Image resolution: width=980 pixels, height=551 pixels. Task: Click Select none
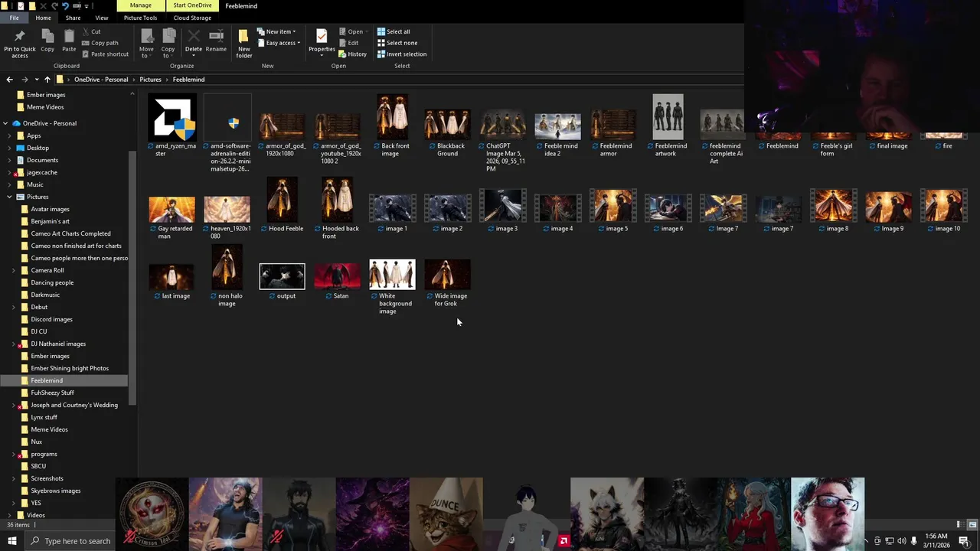pyautogui.click(x=397, y=43)
